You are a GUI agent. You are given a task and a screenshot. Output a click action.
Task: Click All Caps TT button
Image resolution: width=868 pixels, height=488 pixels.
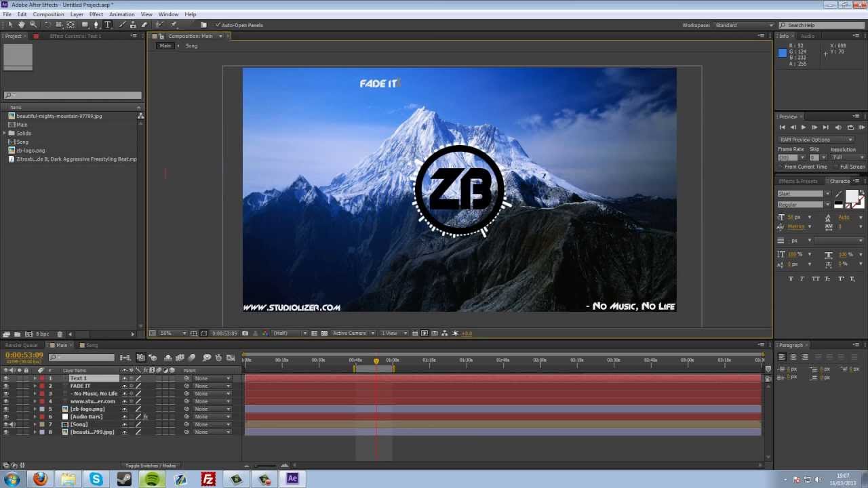click(816, 279)
